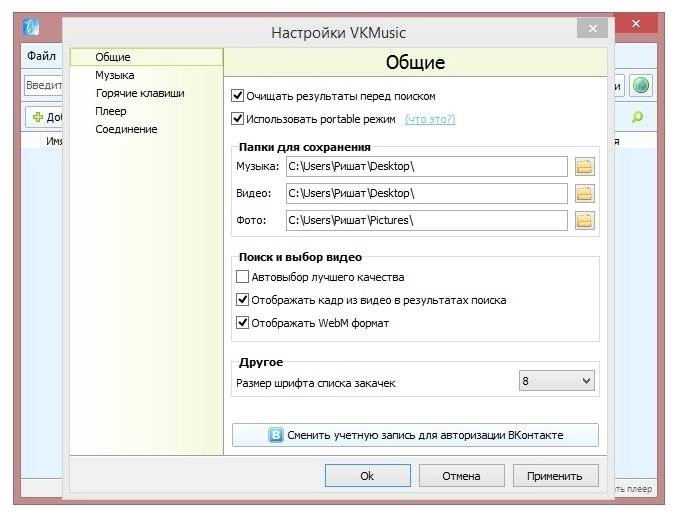The height and width of the screenshot is (524, 682).
Task: Browse folder for Видео save path
Action: click(585, 194)
